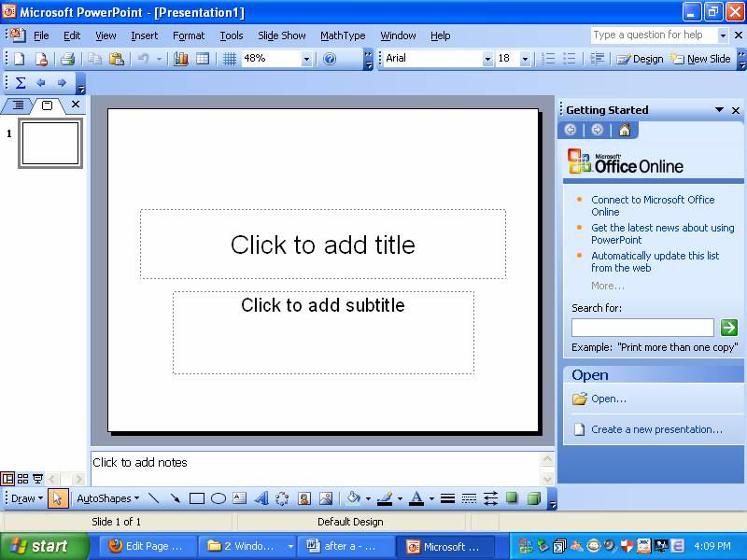The width and height of the screenshot is (747, 560).
Task: Open Arial font name dropdown
Action: click(487, 59)
